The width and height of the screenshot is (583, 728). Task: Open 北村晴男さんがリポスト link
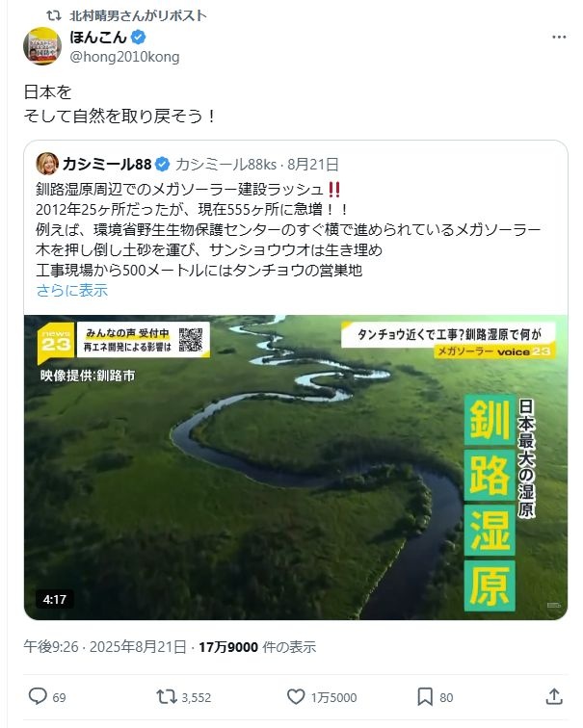(138, 15)
